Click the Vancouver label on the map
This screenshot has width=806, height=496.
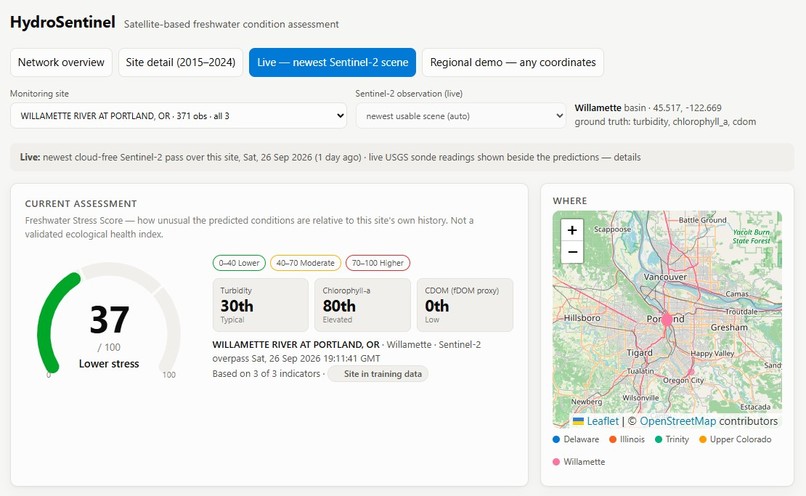pyautogui.click(x=665, y=277)
